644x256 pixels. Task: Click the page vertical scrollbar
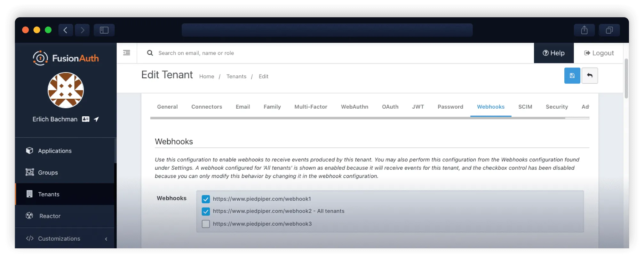[626, 78]
